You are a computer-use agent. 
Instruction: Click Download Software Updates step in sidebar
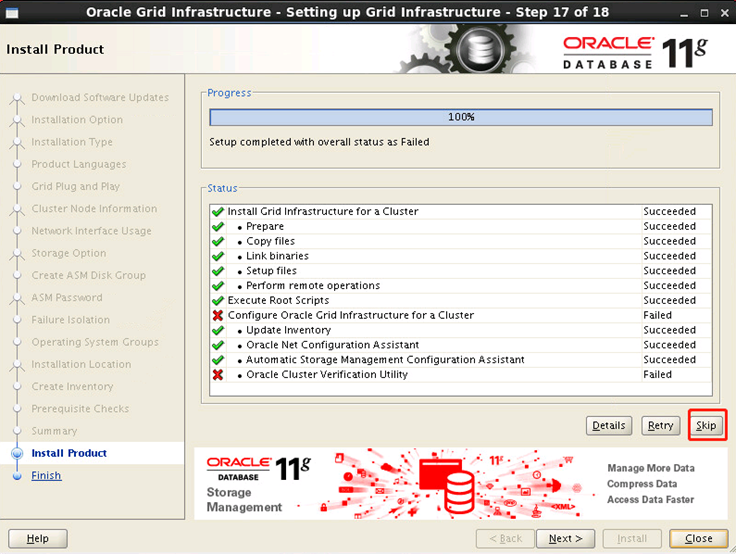coord(100,98)
